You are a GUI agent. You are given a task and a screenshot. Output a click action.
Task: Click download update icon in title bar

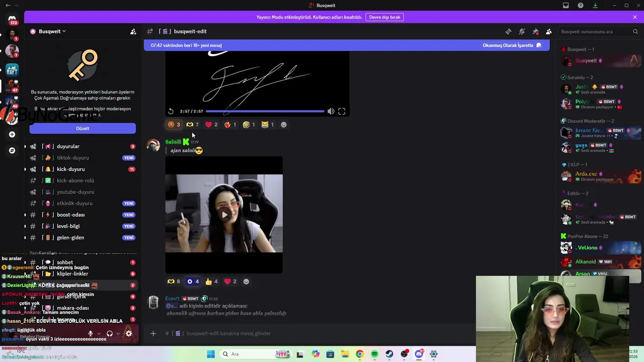point(595,6)
